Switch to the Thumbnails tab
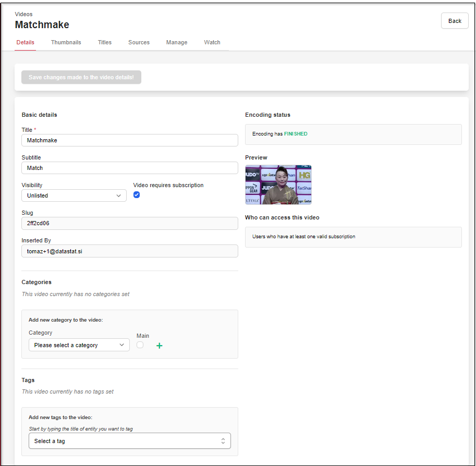 click(x=66, y=43)
